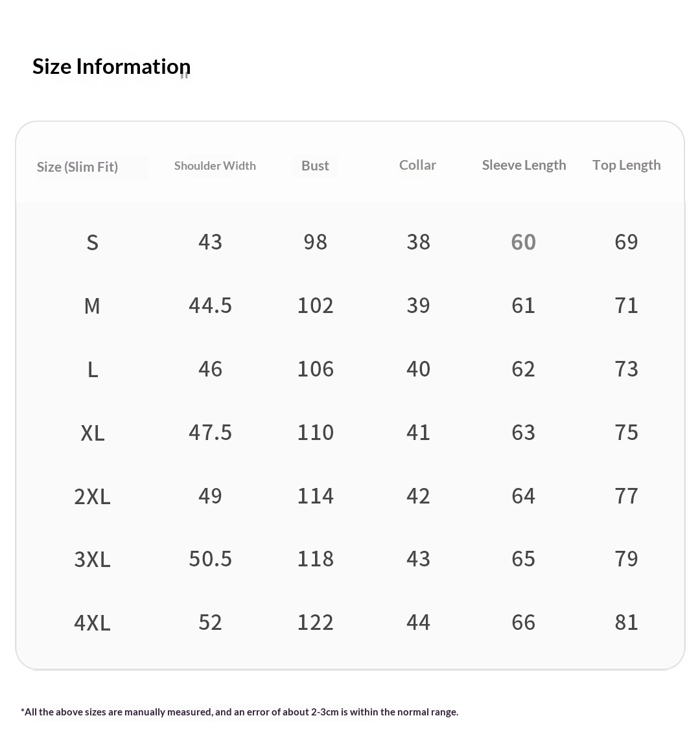Select the XL size row label
The width and height of the screenshot is (700, 753).
tap(93, 433)
